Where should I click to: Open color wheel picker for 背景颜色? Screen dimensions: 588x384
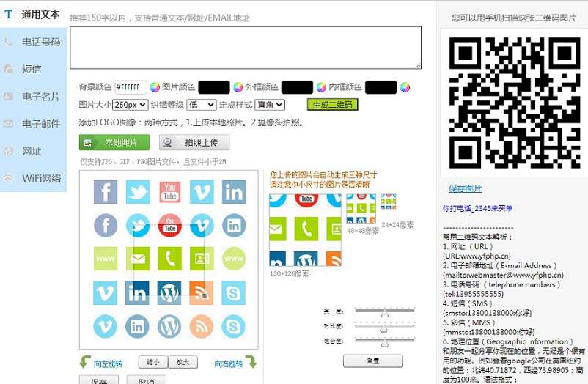(x=155, y=87)
